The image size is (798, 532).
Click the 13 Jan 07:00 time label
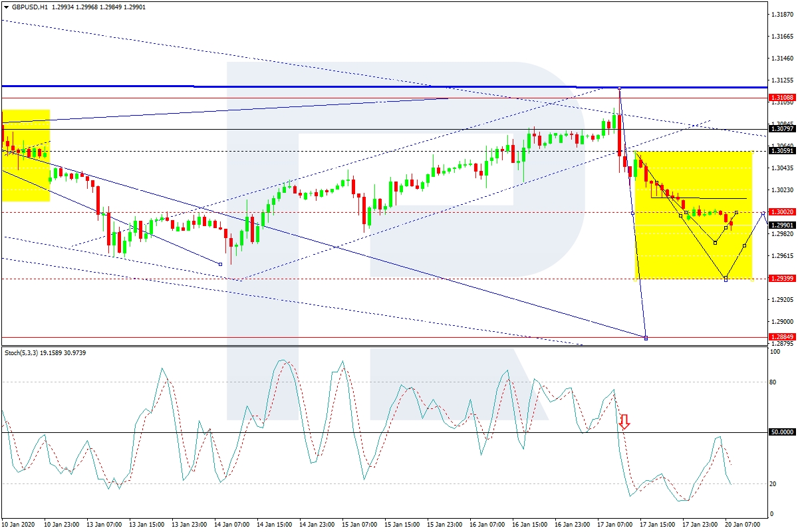[103, 525]
